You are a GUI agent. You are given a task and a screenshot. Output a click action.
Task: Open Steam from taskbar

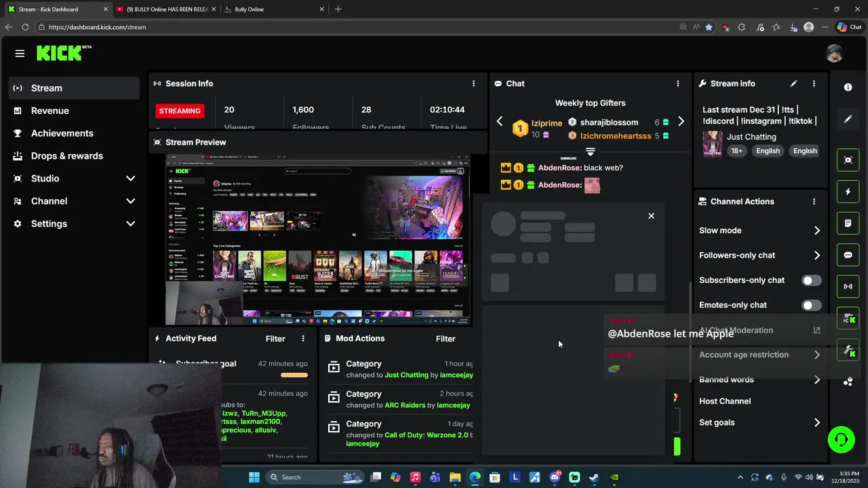593,477
